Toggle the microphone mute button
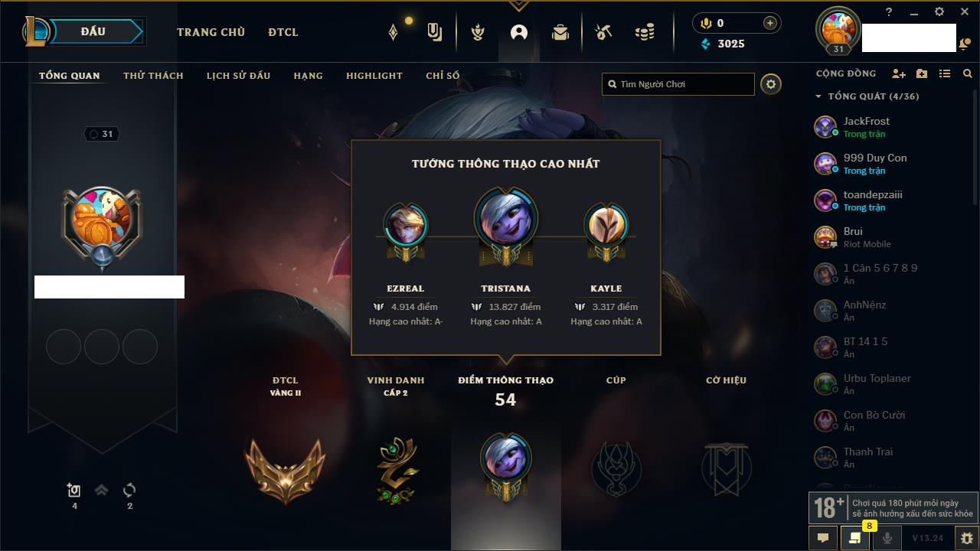This screenshot has width=980, height=551. (x=887, y=538)
